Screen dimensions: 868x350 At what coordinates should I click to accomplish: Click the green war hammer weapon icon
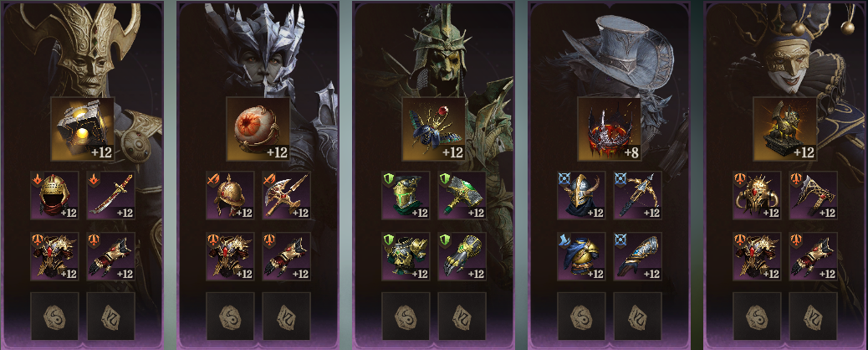(462, 195)
